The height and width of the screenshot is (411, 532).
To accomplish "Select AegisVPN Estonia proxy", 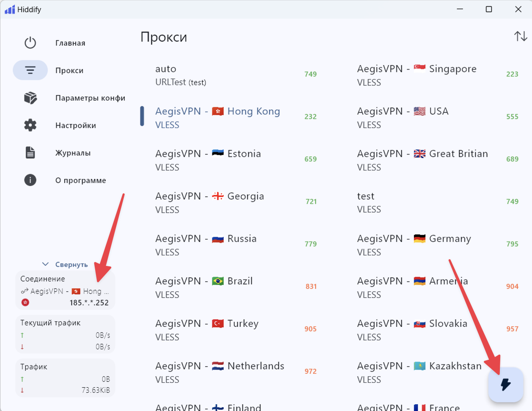I will [x=236, y=160].
